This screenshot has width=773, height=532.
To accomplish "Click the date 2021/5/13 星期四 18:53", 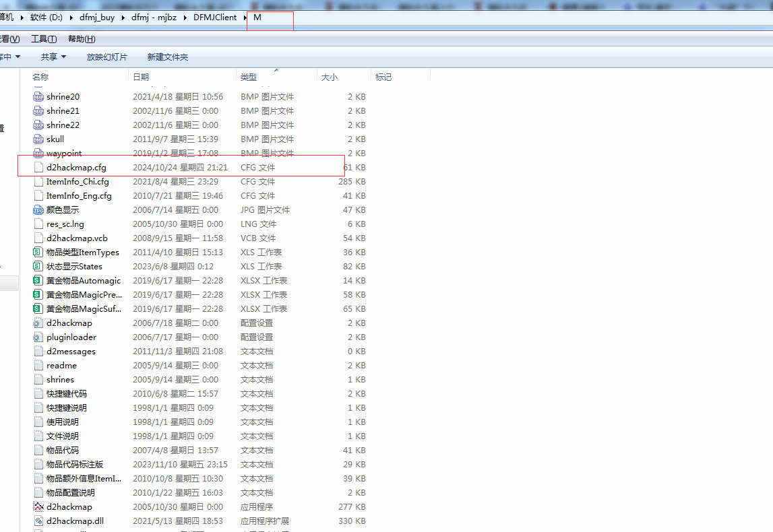I will (178, 521).
